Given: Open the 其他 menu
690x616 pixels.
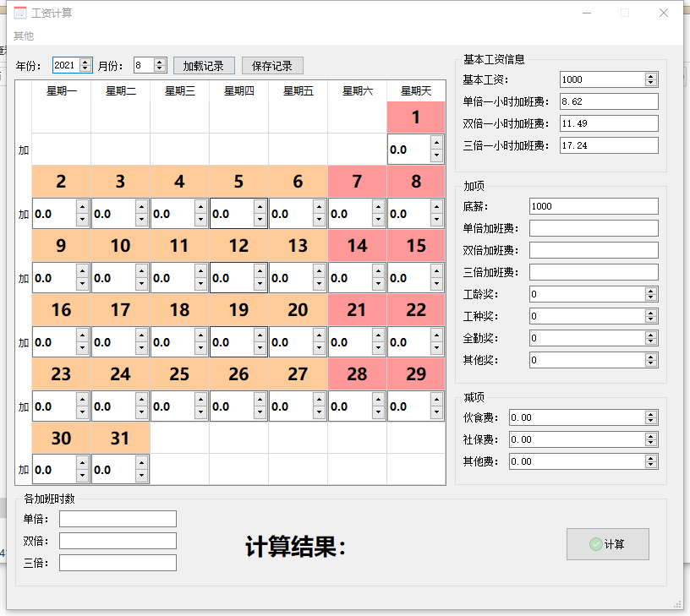Looking at the screenshot, I should (24, 35).
